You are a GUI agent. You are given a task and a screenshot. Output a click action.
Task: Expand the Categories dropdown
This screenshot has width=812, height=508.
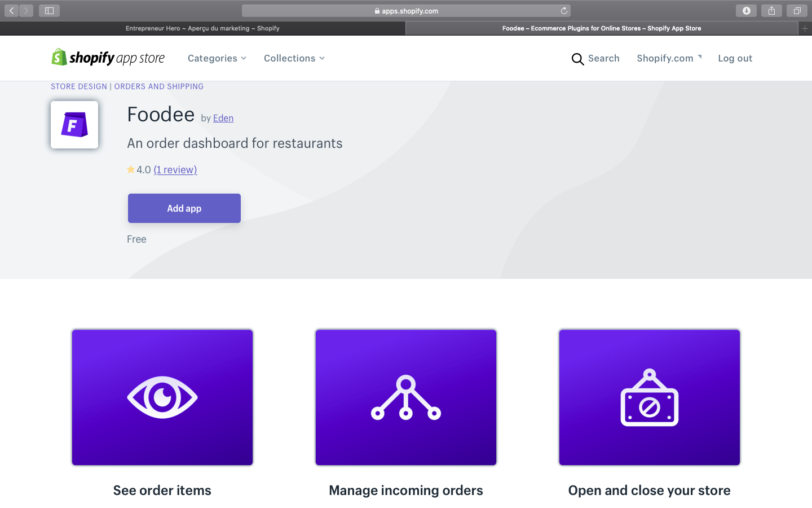pos(217,58)
